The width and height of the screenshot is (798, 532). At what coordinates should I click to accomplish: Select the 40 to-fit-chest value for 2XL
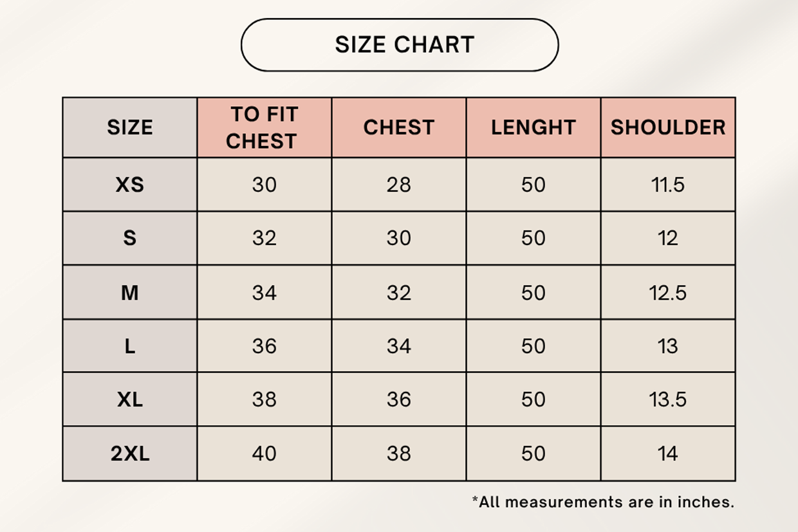tap(264, 454)
